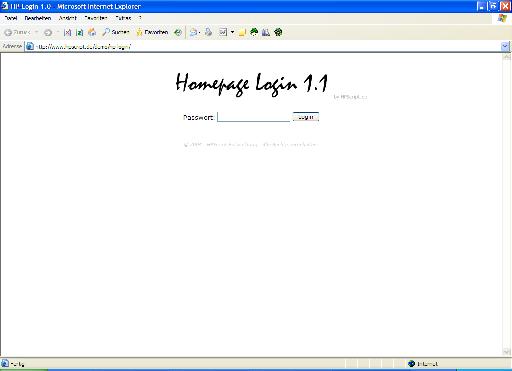The width and height of the screenshot is (512, 371).
Task: Open the Datei menu
Action: point(11,18)
